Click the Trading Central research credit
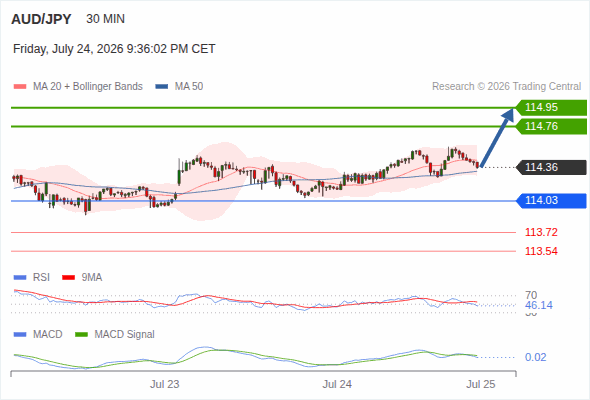The image size is (590, 400). tap(506, 87)
